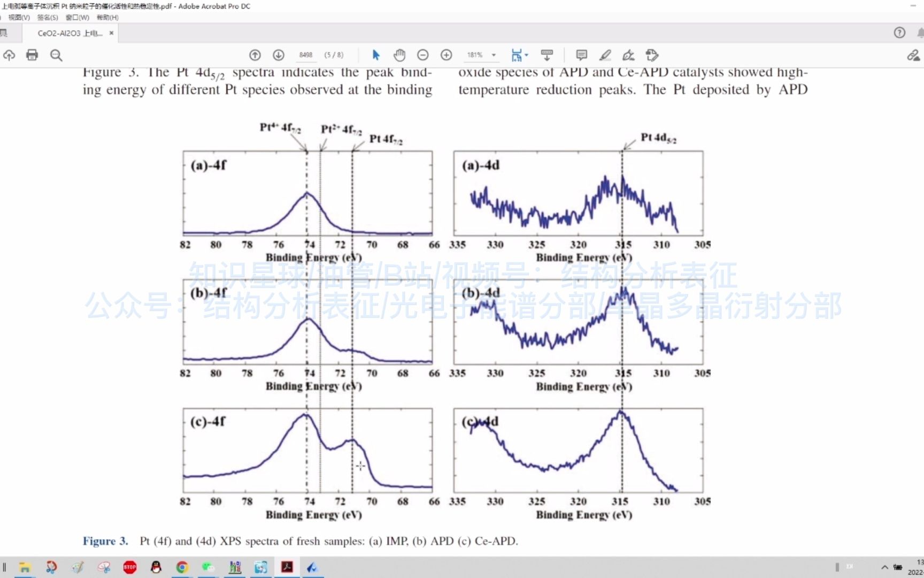Activate the hand pan tool
Screen dimensions: 924x578
[399, 55]
